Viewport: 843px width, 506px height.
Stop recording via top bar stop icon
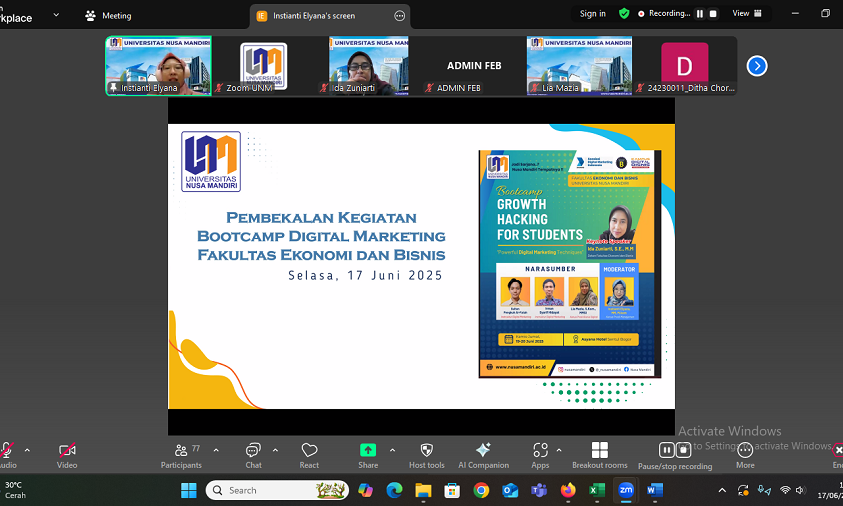click(x=713, y=14)
